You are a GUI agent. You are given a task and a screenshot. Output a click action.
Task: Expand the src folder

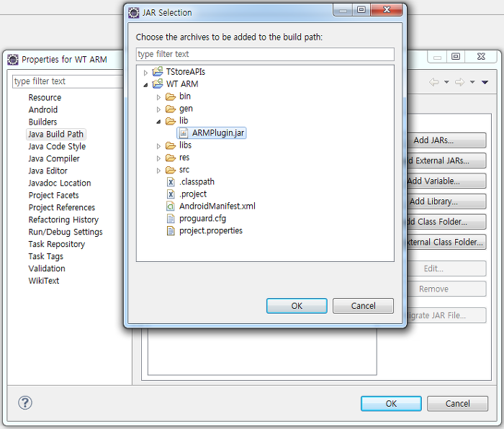point(158,171)
